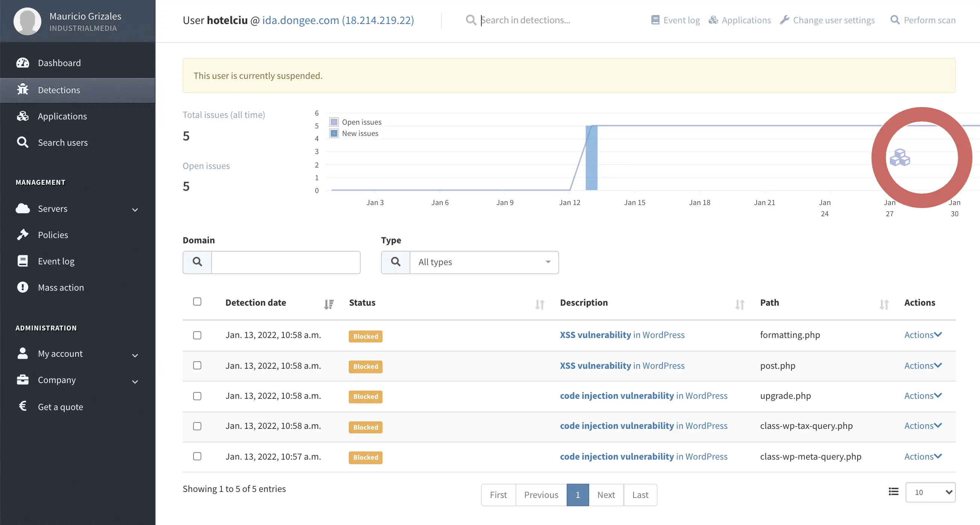Sort by Detection date column icon
The height and width of the screenshot is (525, 980).
tap(329, 305)
